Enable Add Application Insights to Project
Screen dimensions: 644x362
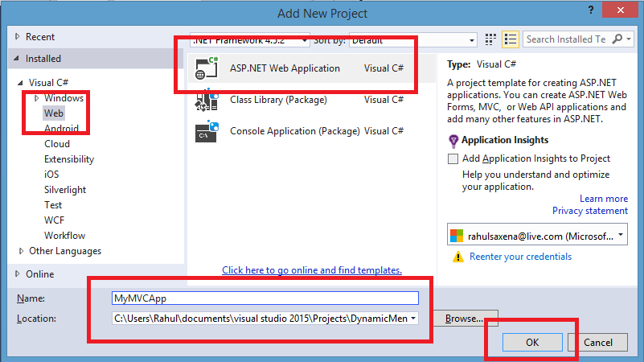(453, 158)
